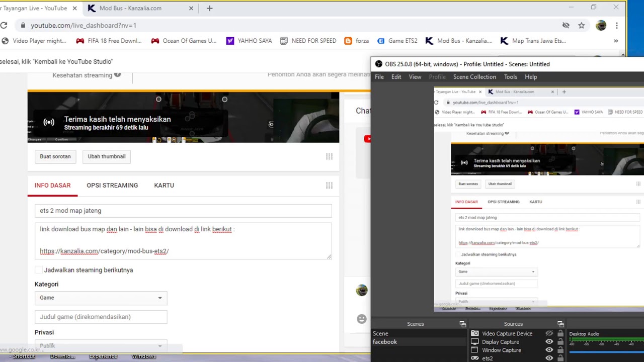Open the OBS View menu
Viewport: 644px width, 362px height.
415,77
